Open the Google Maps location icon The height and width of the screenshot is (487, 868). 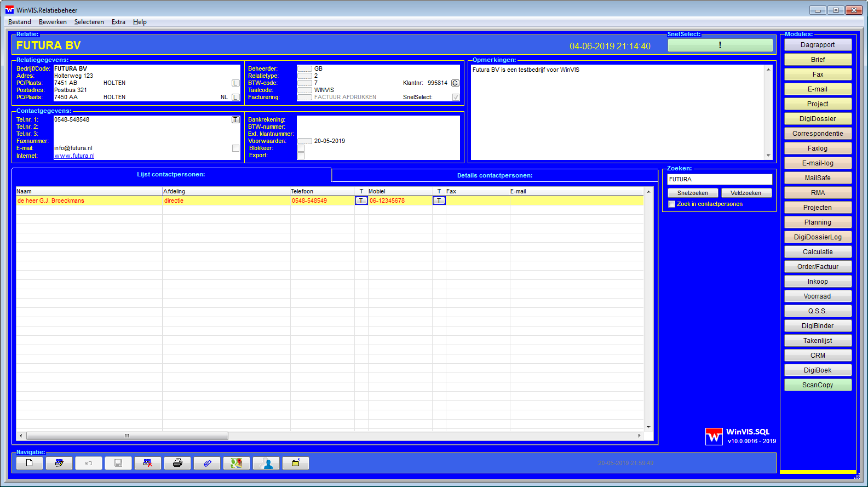point(237,463)
